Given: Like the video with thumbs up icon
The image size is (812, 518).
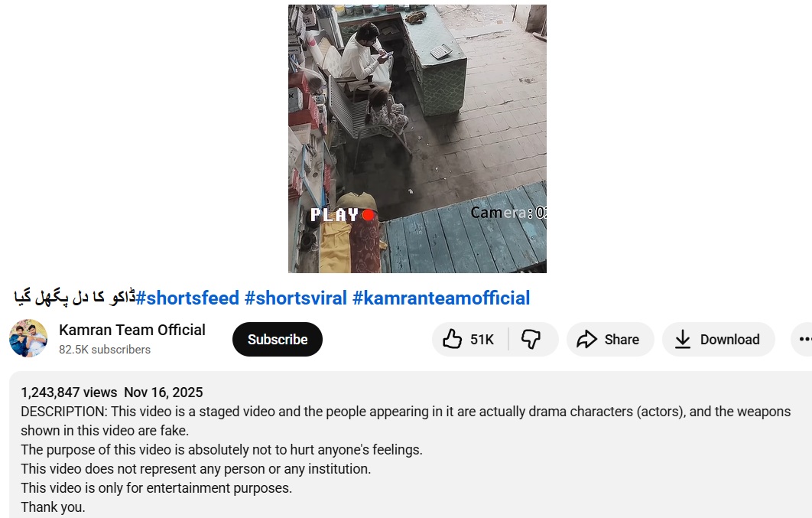Looking at the screenshot, I should (452, 339).
